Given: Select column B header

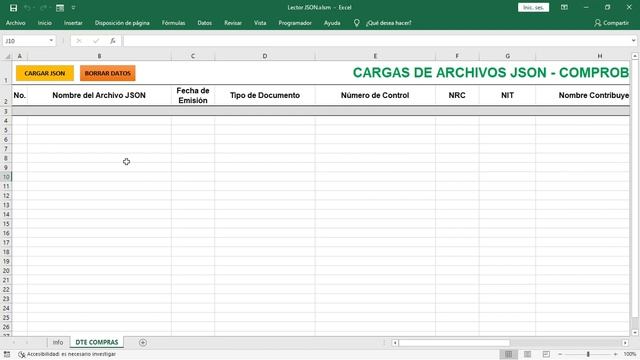Looking at the screenshot, I should coord(99,56).
